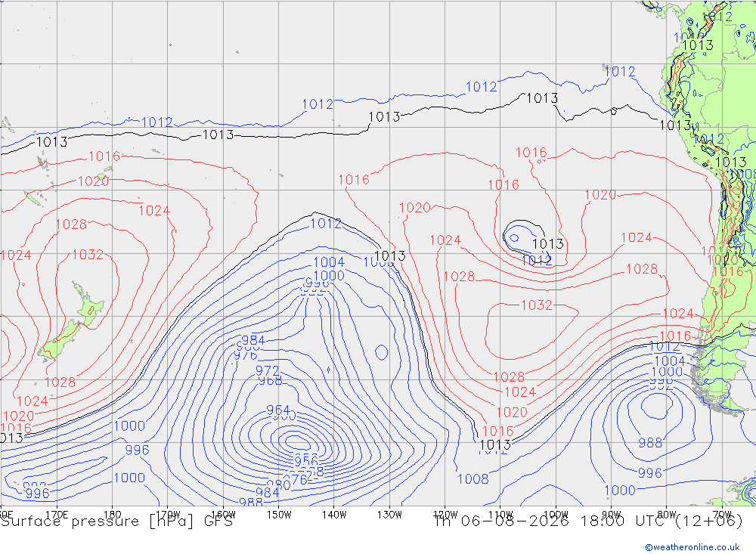Click the 964 isobar label
This screenshot has width=756, height=554.
[x=278, y=410]
